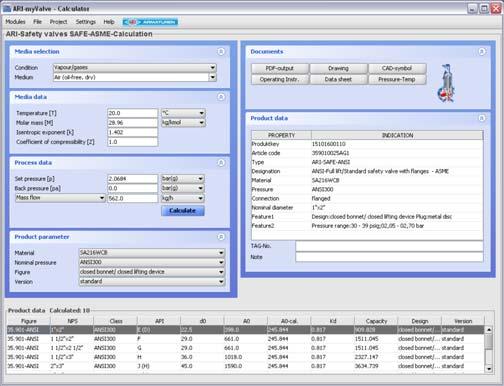Screen dimensions: 504x386
Task: Click the Calculate button
Action: tap(183, 211)
